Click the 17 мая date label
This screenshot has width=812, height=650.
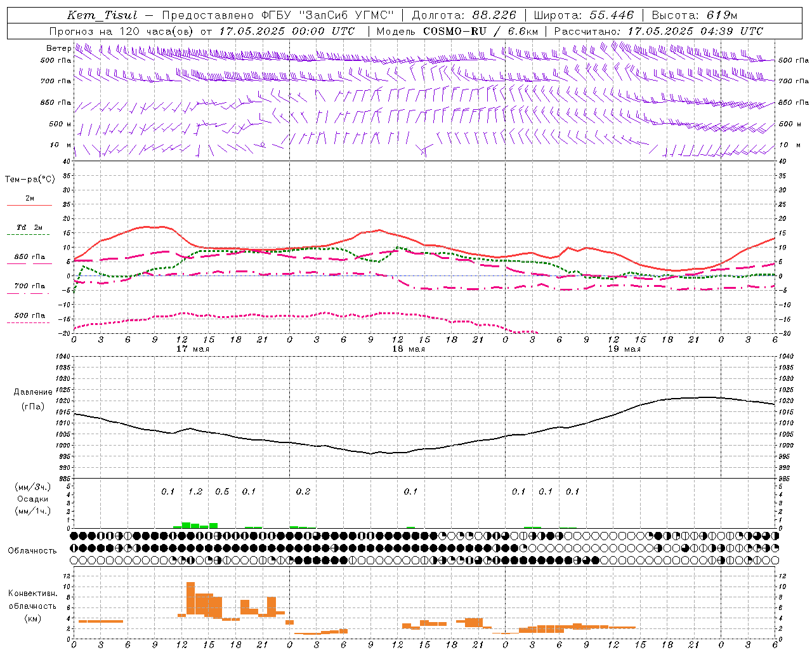[193, 349]
